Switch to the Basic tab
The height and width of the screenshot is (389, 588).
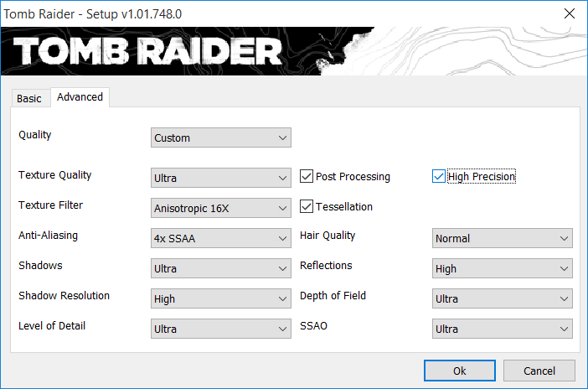[31, 98]
